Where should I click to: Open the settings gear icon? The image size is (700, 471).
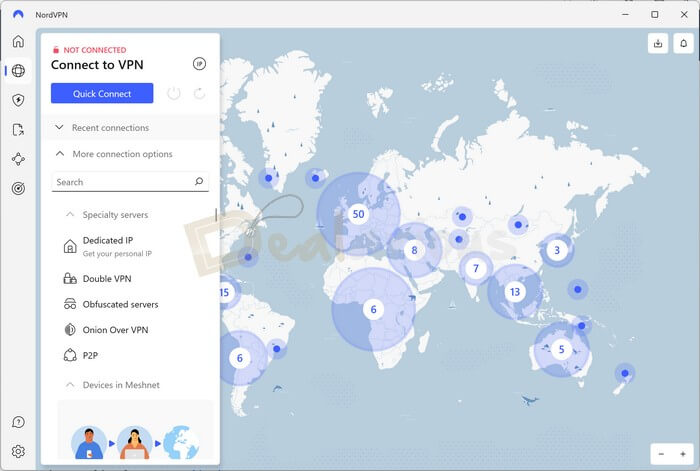coord(18,451)
